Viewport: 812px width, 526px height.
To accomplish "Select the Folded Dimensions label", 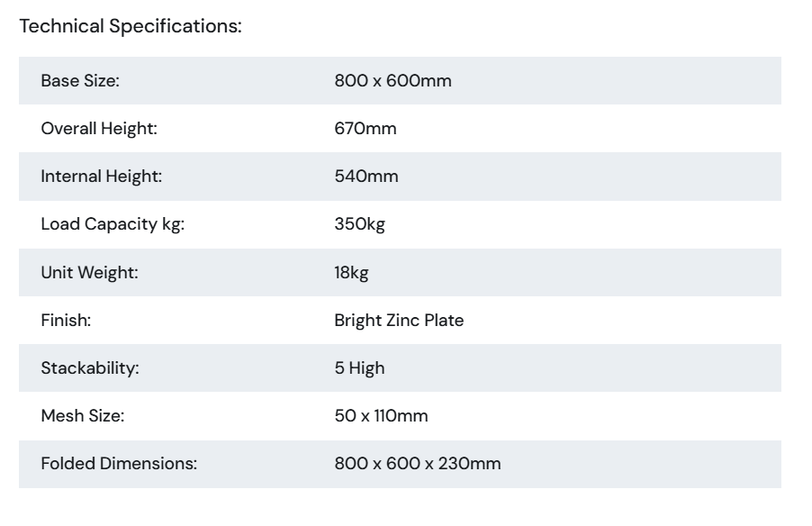I will 119,463.
